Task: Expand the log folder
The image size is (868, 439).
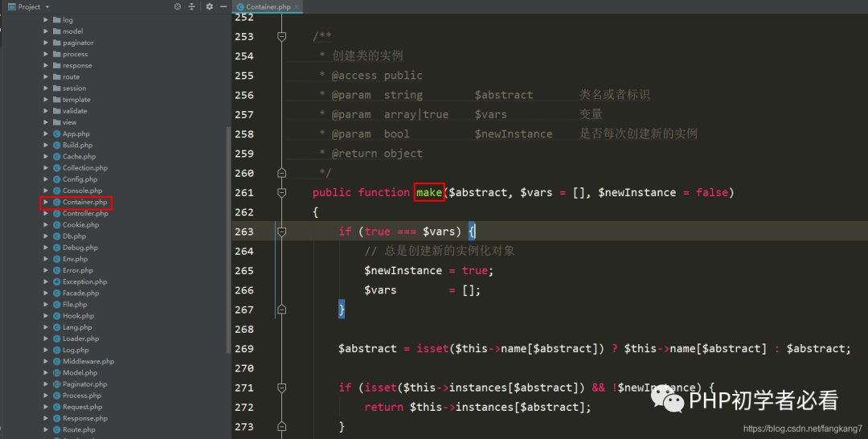Action: pos(46,20)
